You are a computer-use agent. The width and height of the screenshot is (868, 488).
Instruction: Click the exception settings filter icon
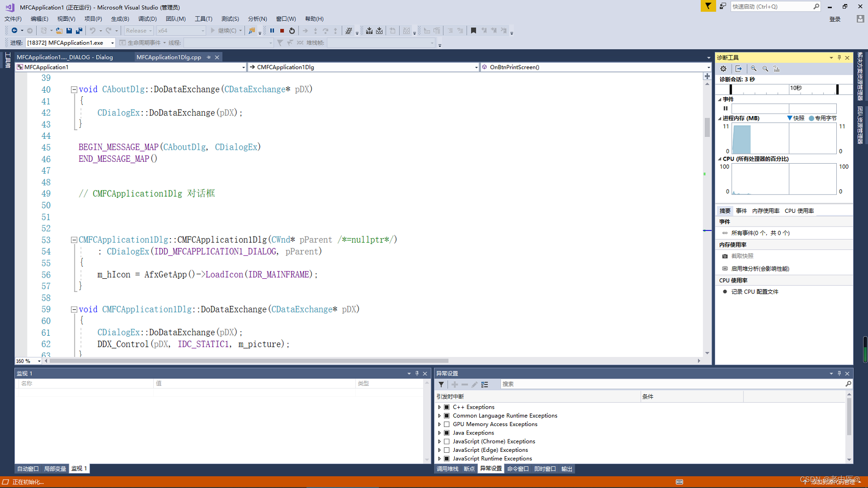coord(441,384)
